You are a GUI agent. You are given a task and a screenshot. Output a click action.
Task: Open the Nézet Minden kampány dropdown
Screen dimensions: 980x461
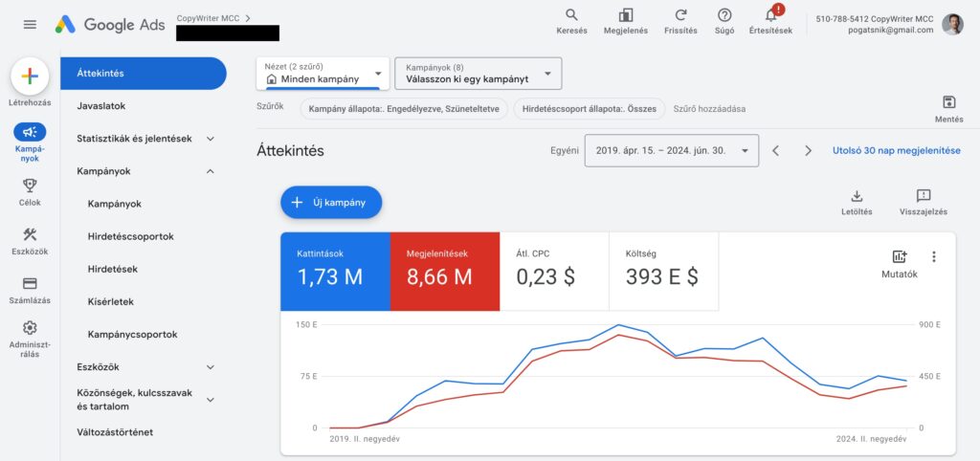pyautogui.click(x=323, y=74)
